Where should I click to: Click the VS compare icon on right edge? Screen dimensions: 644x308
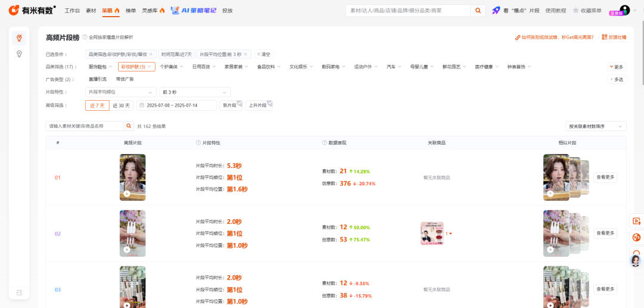tap(636, 238)
